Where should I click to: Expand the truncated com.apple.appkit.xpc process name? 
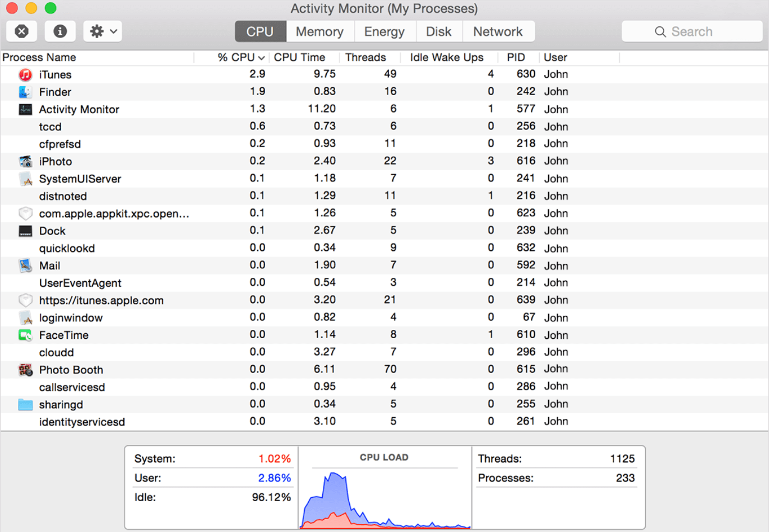[x=114, y=213]
